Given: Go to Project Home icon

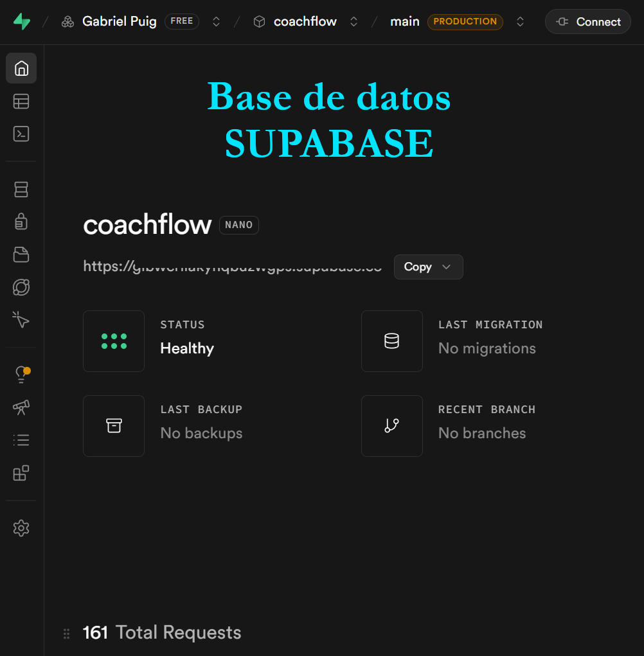Looking at the screenshot, I should pyautogui.click(x=21, y=68).
